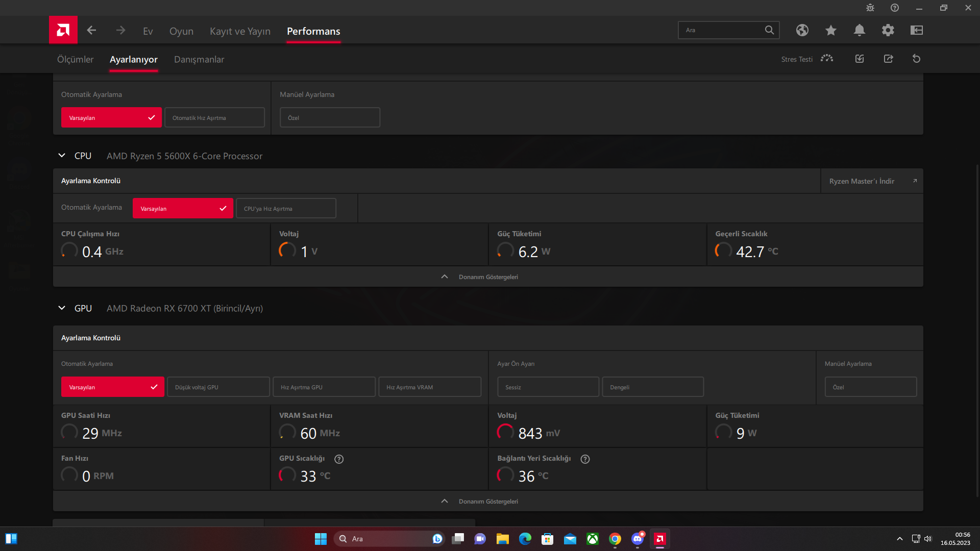Toggle the sidebar panel icon
This screenshot has width=980, height=551.
(917, 30)
